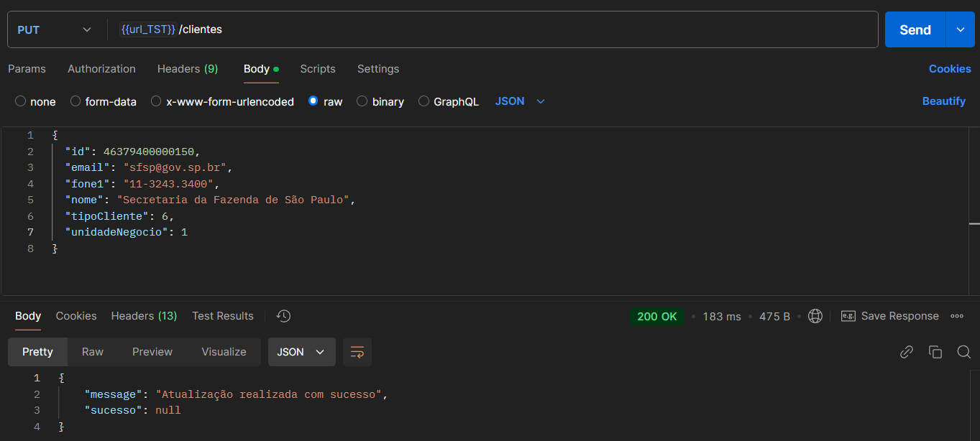The height and width of the screenshot is (441, 980).
Task: Click the request URL input field
Action: [503, 29]
